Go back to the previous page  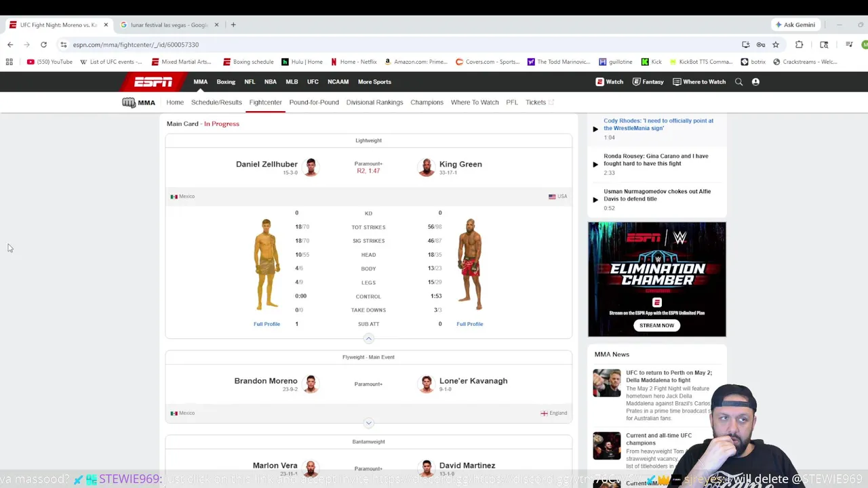[10, 45]
